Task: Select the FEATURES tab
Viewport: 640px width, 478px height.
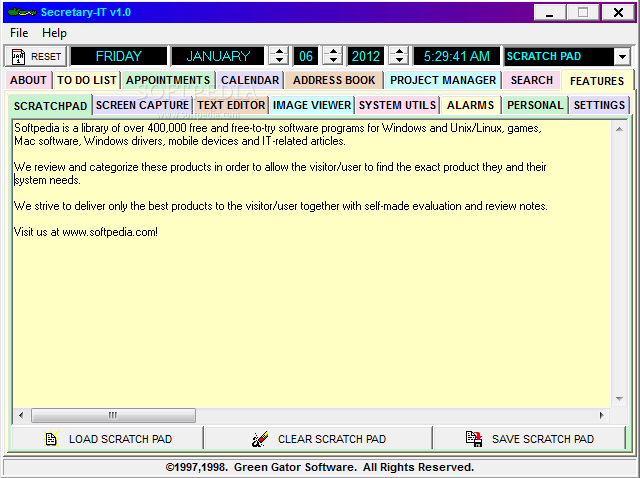Action: (597, 80)
